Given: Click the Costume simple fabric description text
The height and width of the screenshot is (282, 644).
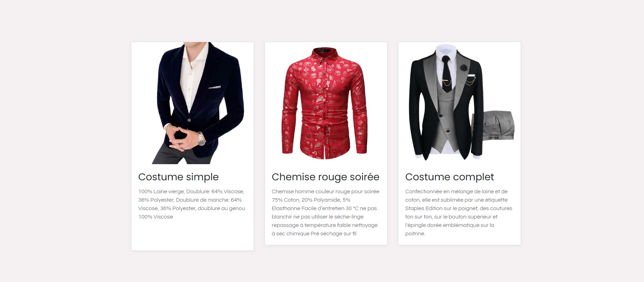Looking at the screenshot, I should [192, 204].
